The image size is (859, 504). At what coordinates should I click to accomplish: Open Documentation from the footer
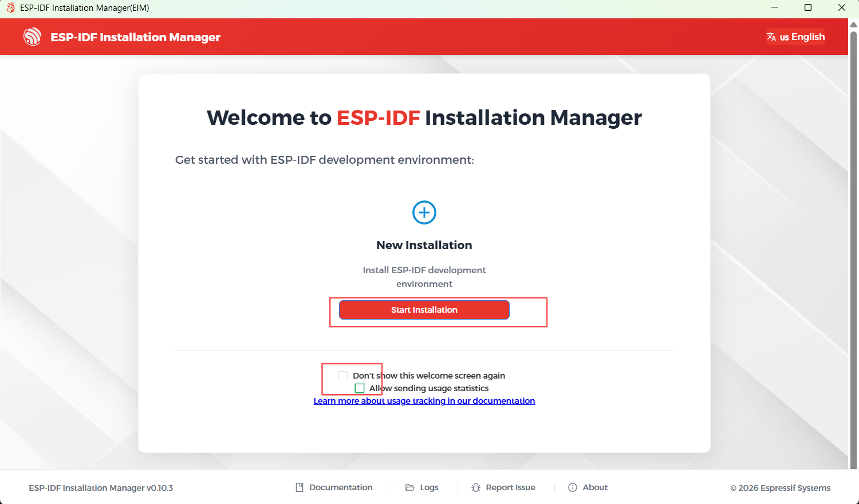[334, 487]
